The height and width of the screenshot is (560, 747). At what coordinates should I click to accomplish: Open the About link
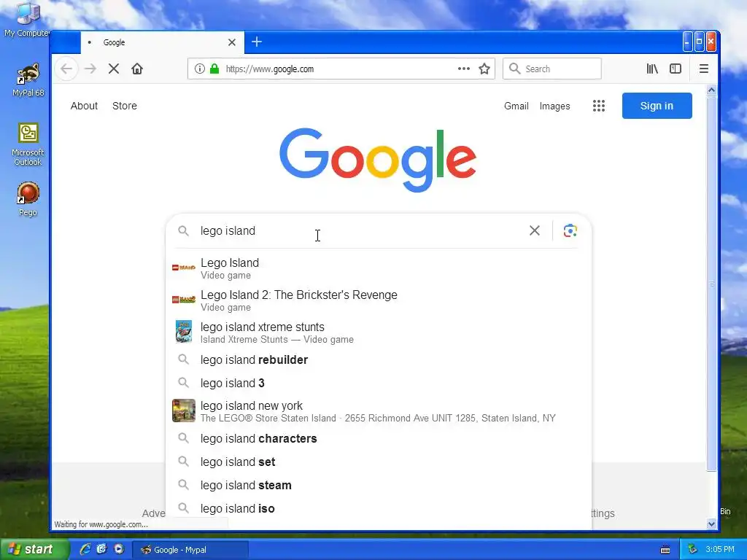[84, 106]
